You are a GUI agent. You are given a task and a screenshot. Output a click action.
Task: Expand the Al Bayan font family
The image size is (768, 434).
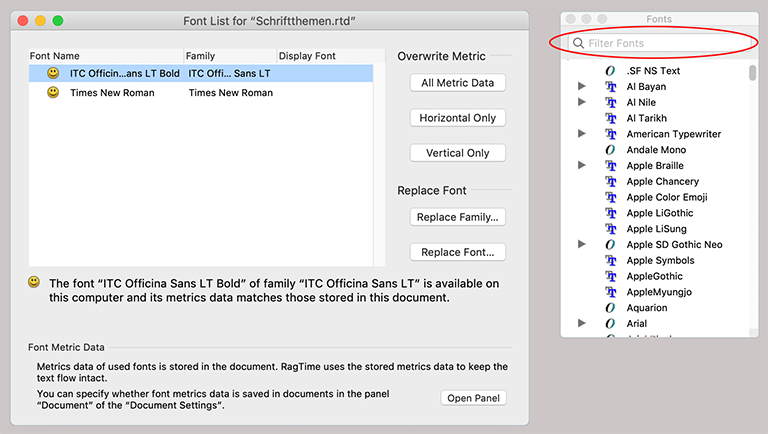click(582, 87)
